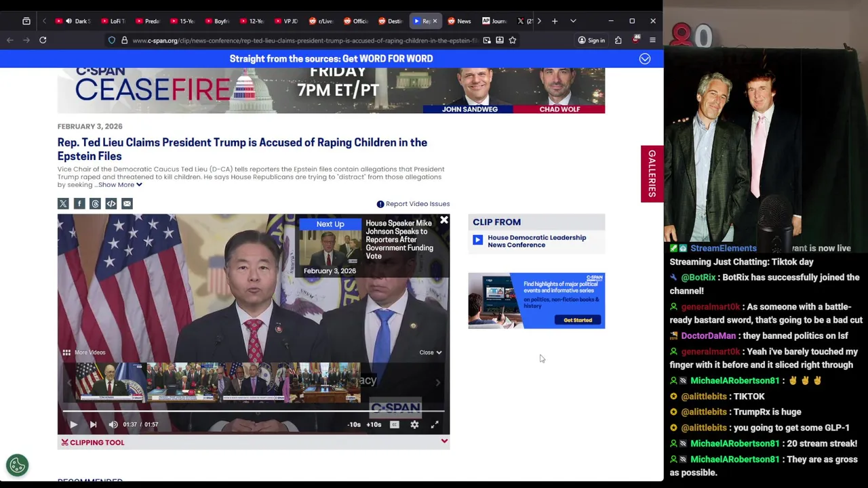Switch to the r/Live Reddit tab
This screenshot has height=488, width=868.
(320, 21)
